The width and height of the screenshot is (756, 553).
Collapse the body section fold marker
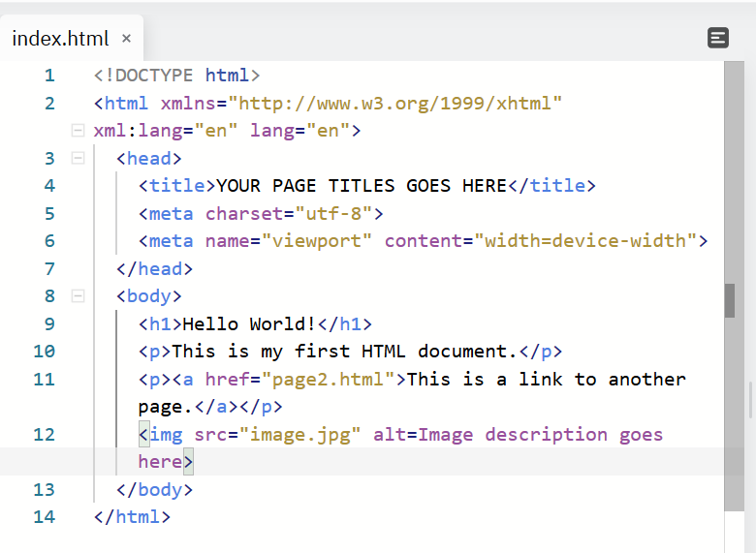click(77, 296)
